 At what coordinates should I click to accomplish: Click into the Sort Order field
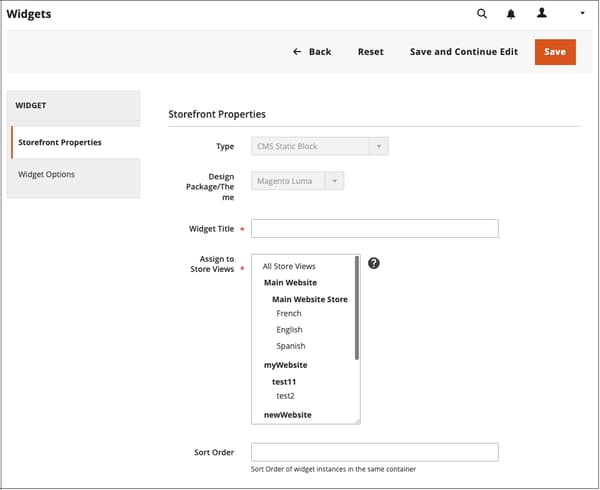tap(374, 452)
